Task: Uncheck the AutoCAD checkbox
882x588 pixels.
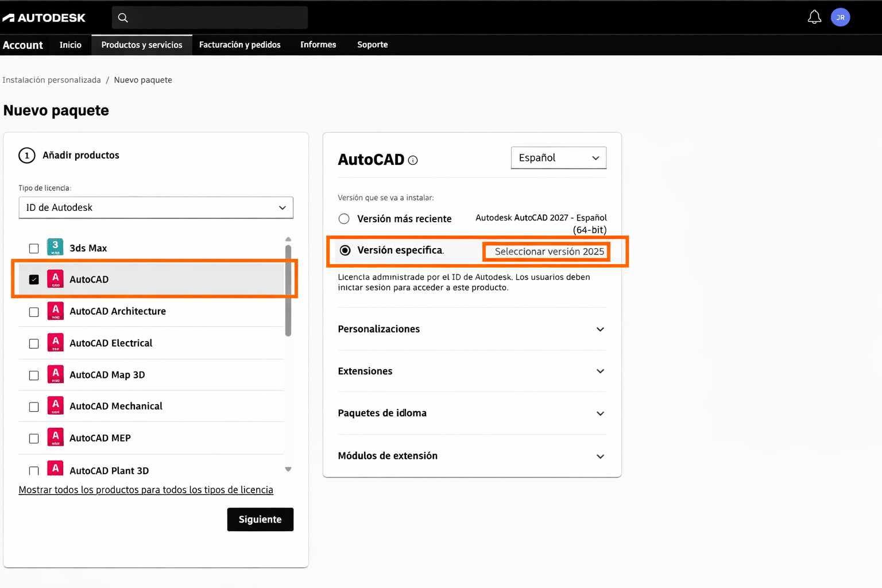Action: tap(34, 278)
